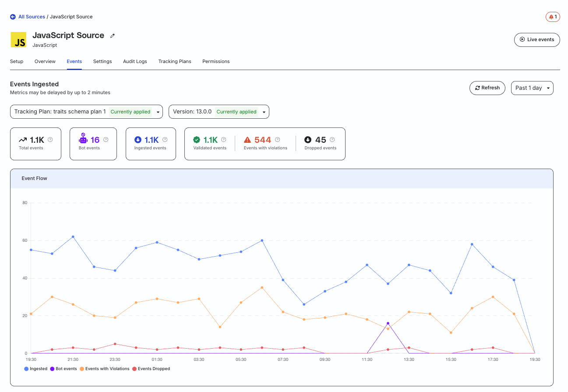Toggle Events Dropped legend entry
The image size is (568, 392).
point(151,369)
